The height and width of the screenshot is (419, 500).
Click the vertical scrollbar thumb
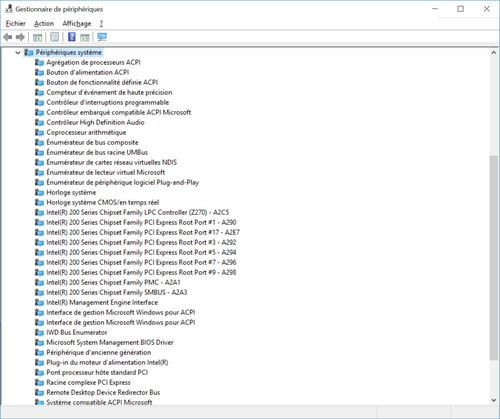point(494,257)
